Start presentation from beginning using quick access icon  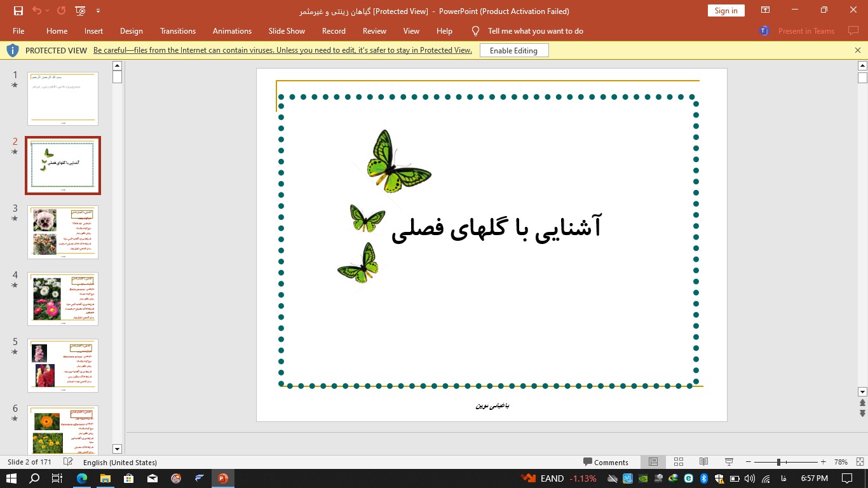[x=80, y=11]
